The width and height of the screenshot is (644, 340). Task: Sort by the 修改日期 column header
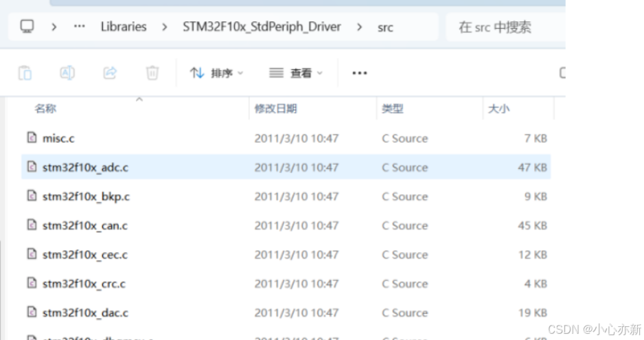(275, 109)
